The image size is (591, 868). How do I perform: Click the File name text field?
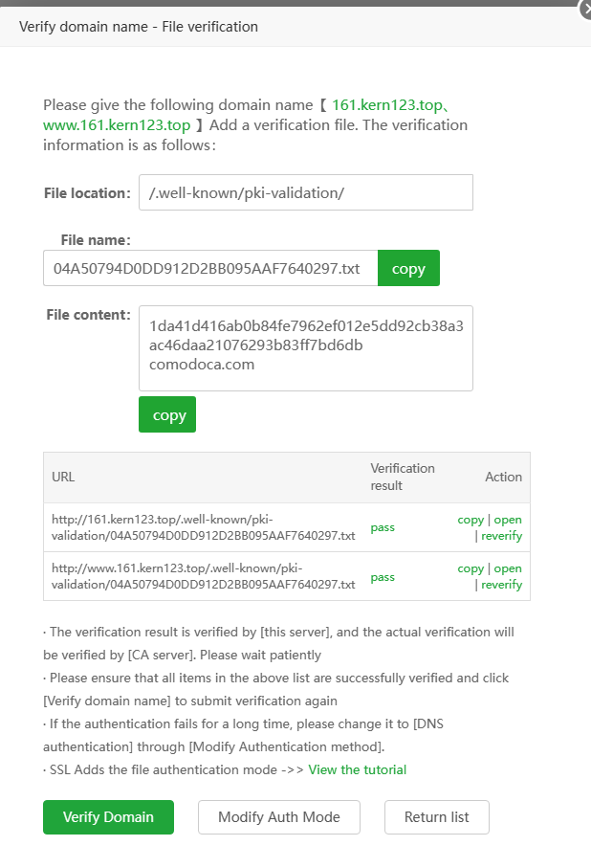click(x=209, y=269)
